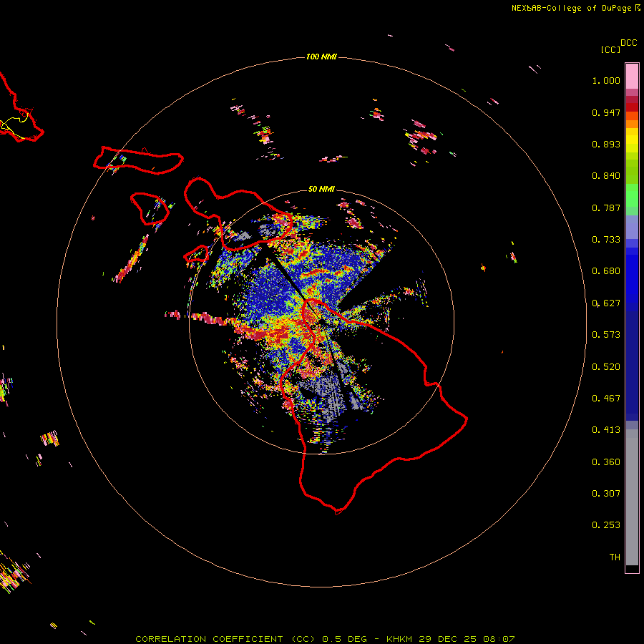Click the 50 NMI range ring label

321,189
